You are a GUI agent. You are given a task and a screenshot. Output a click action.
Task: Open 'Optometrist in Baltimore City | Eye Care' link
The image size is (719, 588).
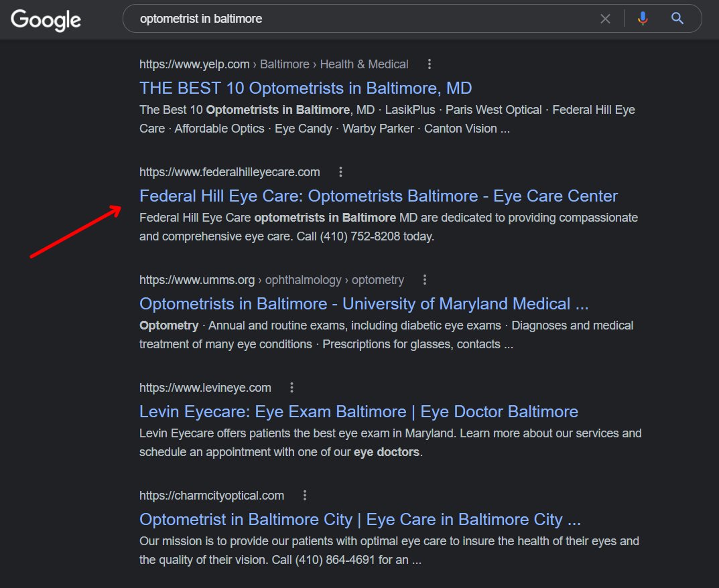pyautogui.click(x=360, y=519)
